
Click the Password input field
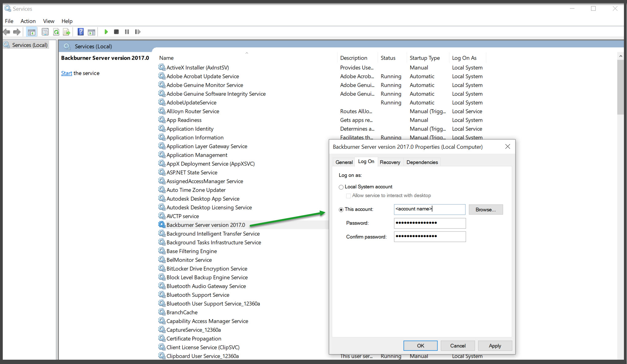pyautogui.click(x=430, y=223)
